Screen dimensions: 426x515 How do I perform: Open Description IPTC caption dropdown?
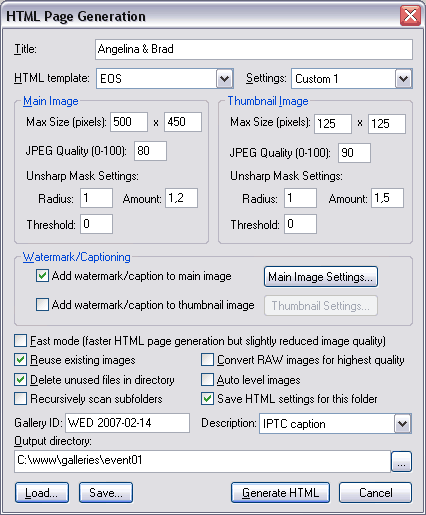click(x=402, y=424)
